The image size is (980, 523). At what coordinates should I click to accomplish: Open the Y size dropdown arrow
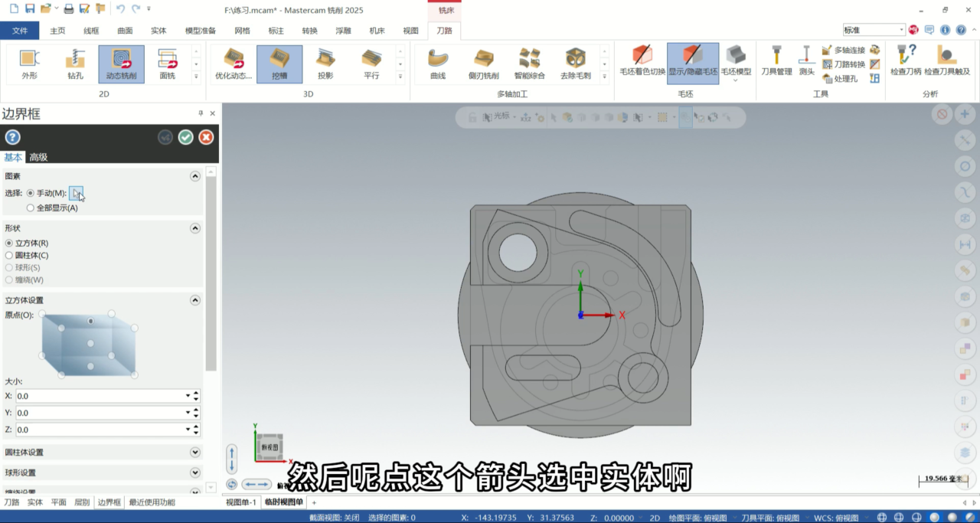click(188, 413)
